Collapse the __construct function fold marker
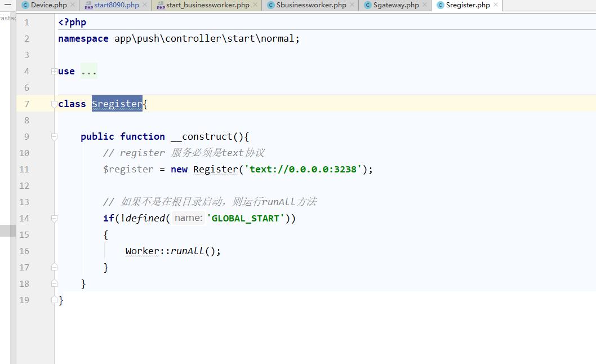 [54, 136]
